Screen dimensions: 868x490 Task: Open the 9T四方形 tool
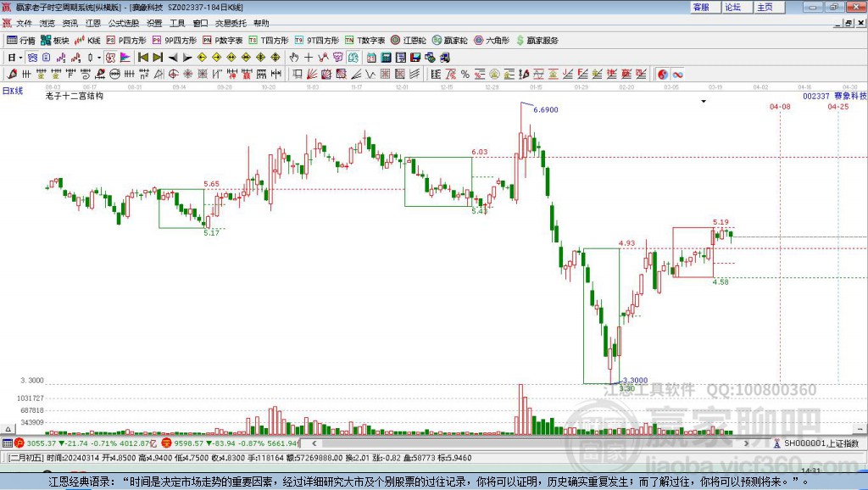317,41
